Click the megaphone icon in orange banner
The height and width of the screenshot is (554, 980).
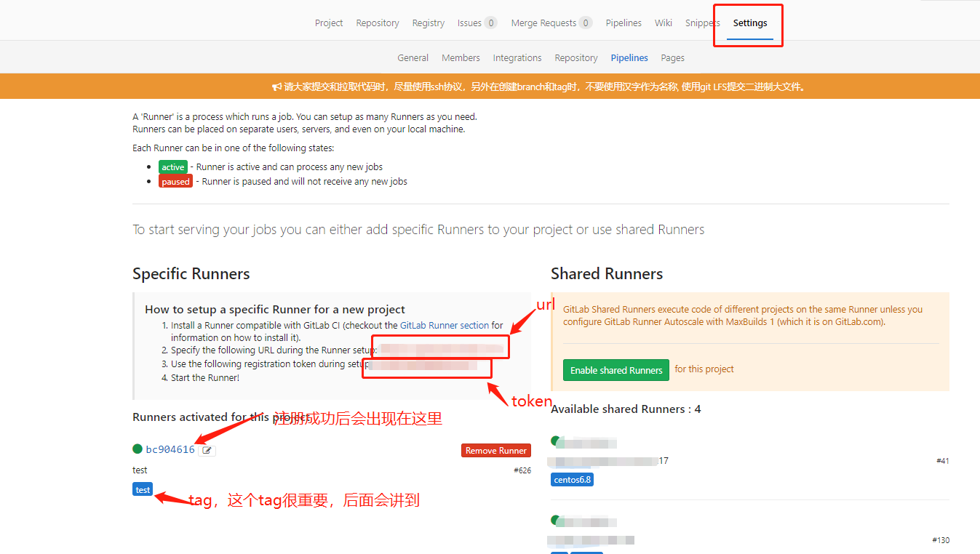click(x=276, y=87)
